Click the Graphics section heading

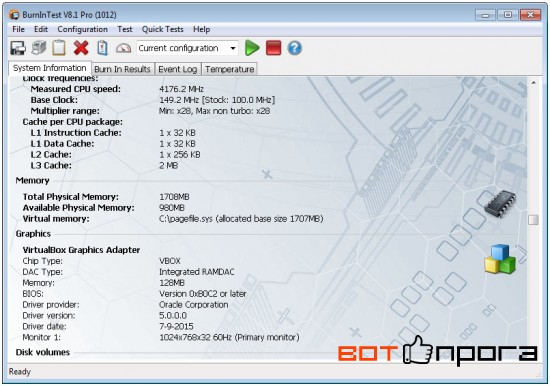33,234
